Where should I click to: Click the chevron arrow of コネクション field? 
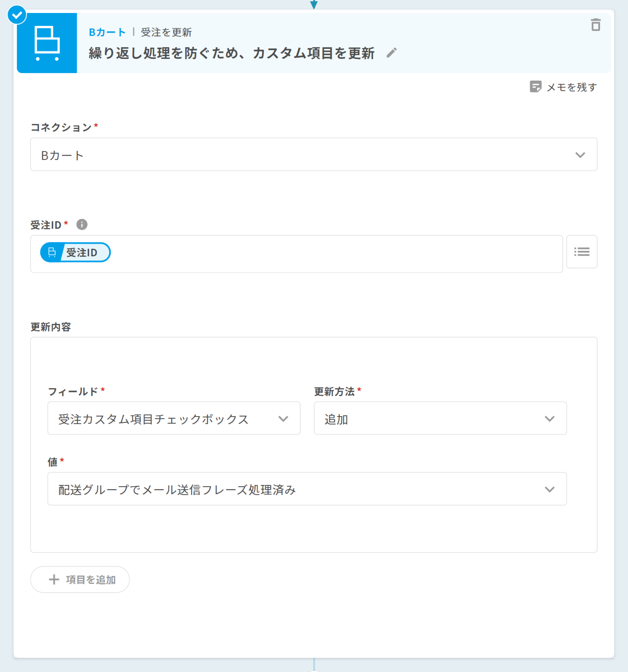tap(580, 155)
